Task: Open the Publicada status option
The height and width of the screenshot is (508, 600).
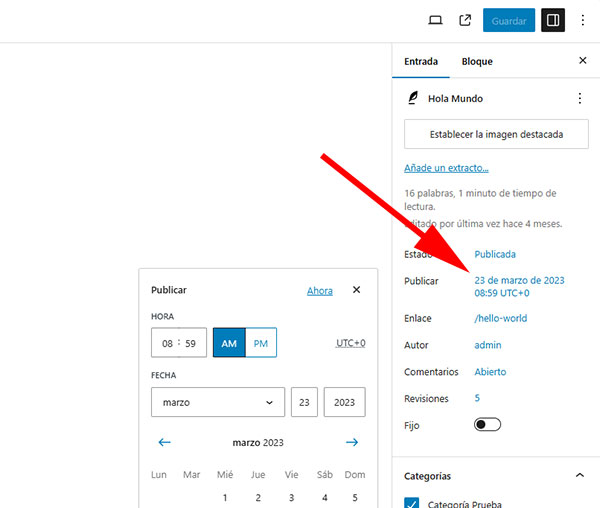Action: (x=495, y=254)
